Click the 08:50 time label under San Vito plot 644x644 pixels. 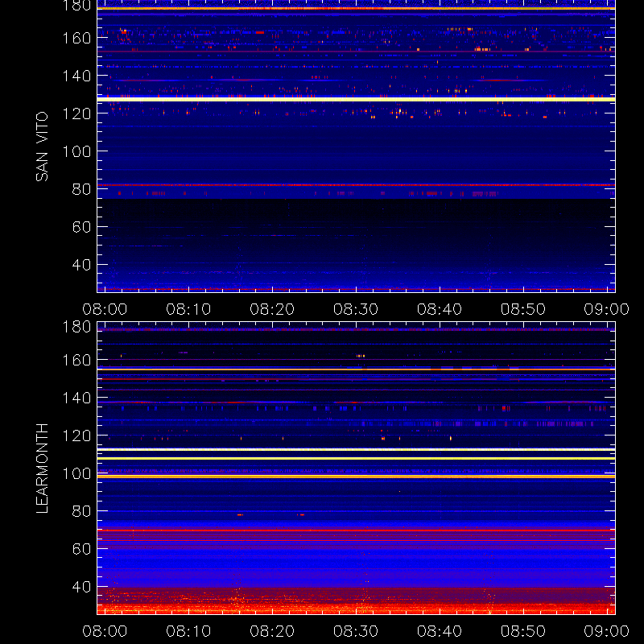523,309
